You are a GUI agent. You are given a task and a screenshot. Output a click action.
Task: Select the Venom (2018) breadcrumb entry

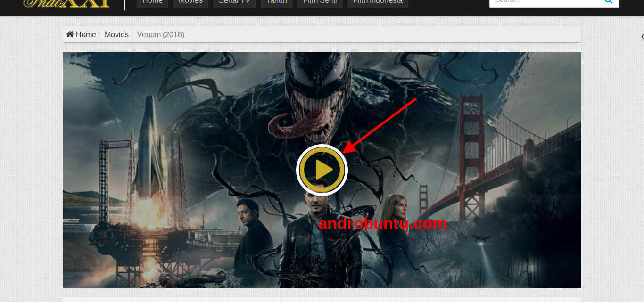tap(160, 34)
